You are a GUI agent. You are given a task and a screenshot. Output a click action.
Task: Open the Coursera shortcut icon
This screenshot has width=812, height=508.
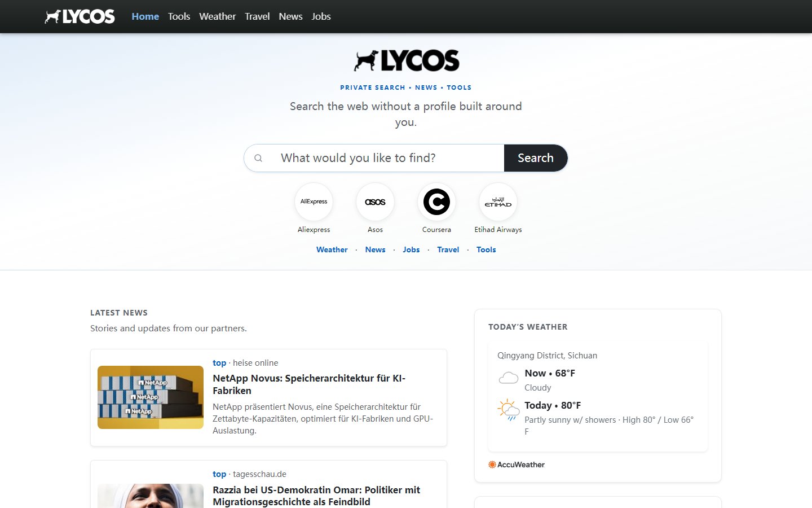[436, 202]
